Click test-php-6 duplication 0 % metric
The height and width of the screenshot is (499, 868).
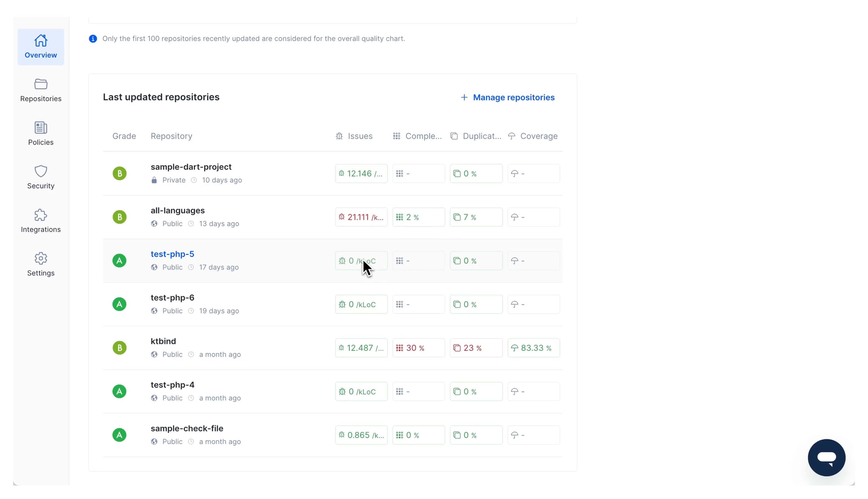click(476, 304)
